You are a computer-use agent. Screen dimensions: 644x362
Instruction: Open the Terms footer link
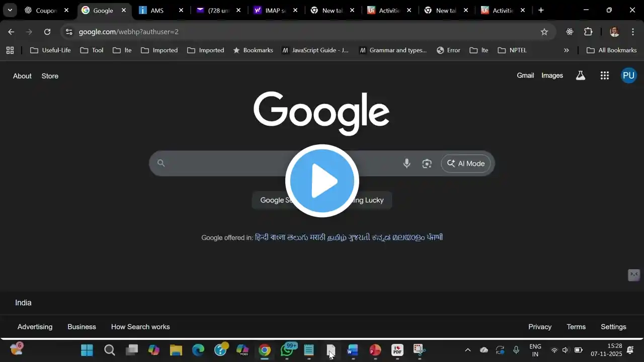point(576,327)
